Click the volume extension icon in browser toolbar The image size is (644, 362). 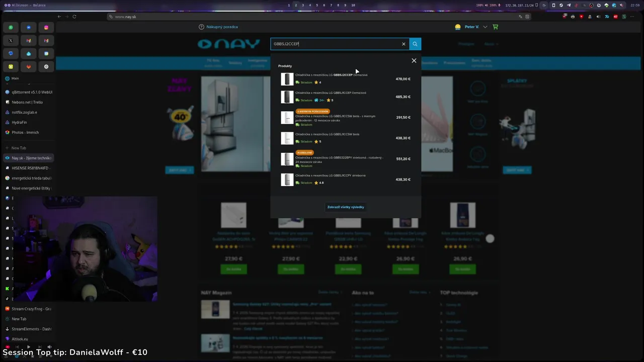point(598,17)
